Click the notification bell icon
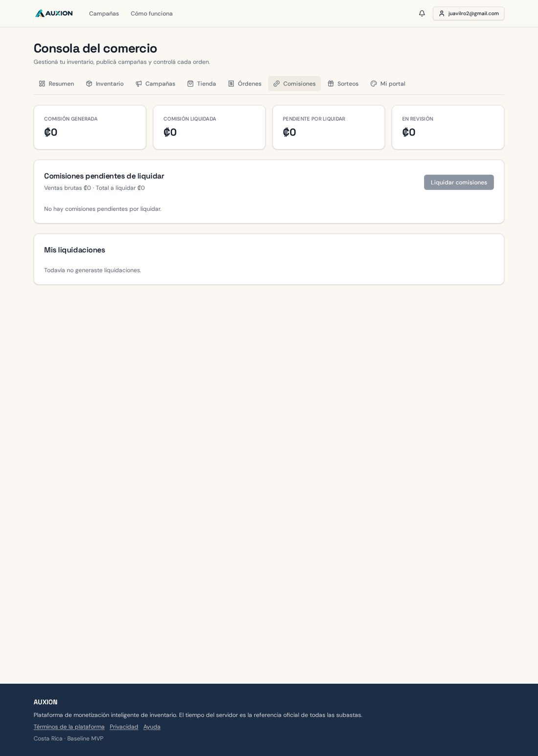 [x=422, y=13]
